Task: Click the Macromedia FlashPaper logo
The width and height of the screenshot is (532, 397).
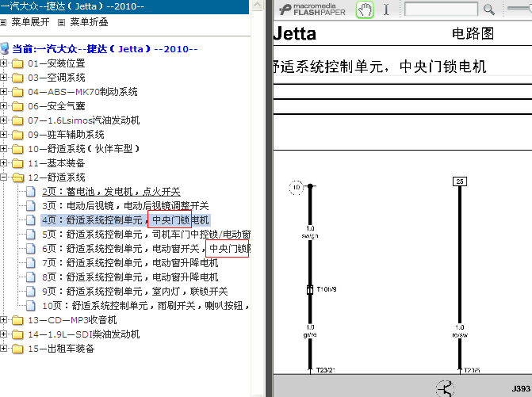Action: pyautogui.click(x=312, y=10)
